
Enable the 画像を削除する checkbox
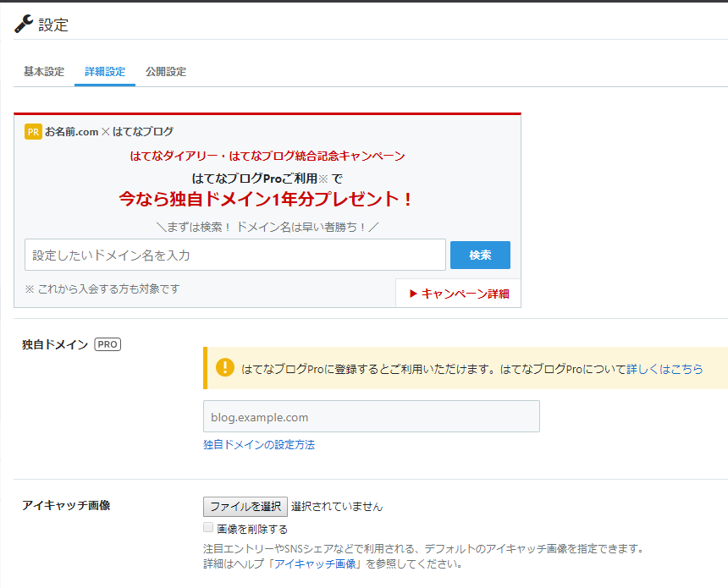pyautogui.click(x=208, y=527)
